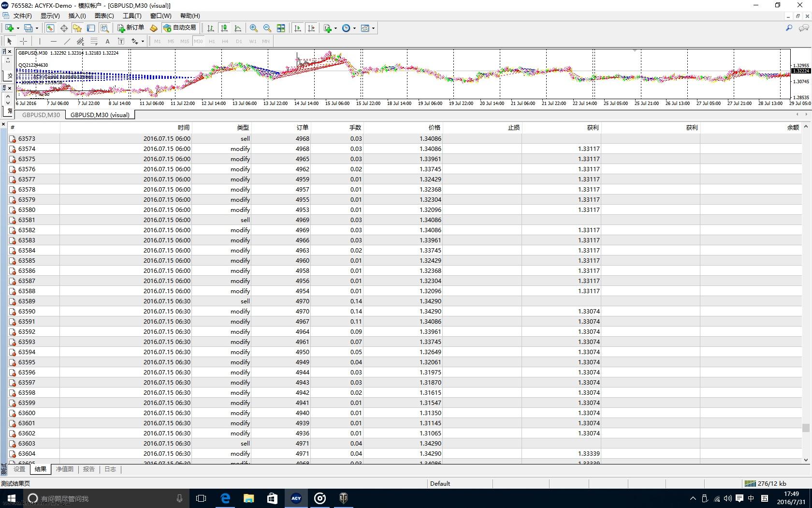Open the chart templates dropdown arrow

[x=373, y=28]
